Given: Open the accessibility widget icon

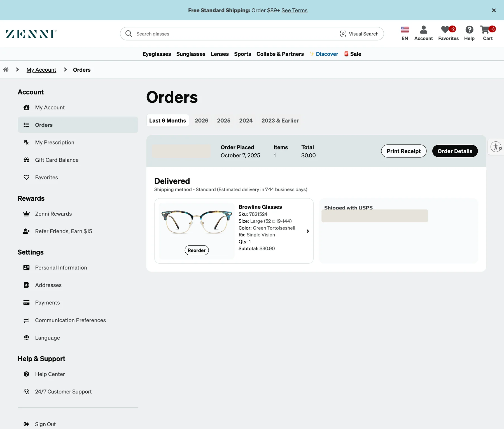Looking at the screenshot, I should coord(496,147).
